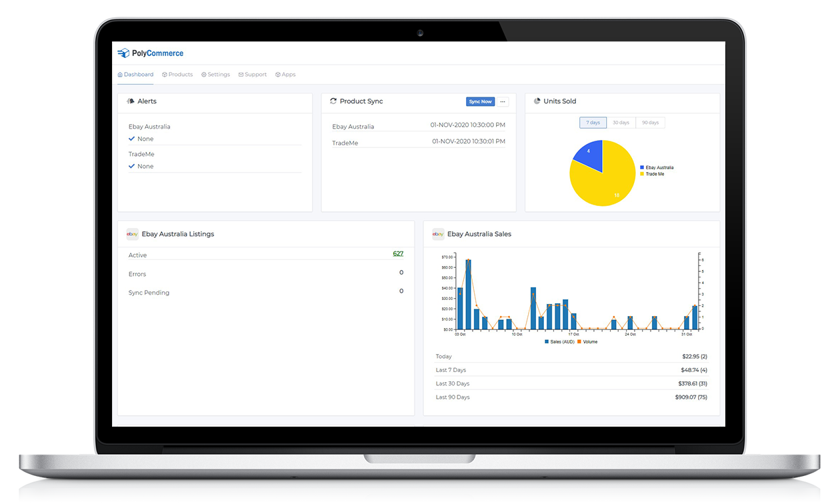The width and height of the screenshot is (840, 504).
Task: Click the checkmark under Ebay Australia alerts
Action: point(132,139)
